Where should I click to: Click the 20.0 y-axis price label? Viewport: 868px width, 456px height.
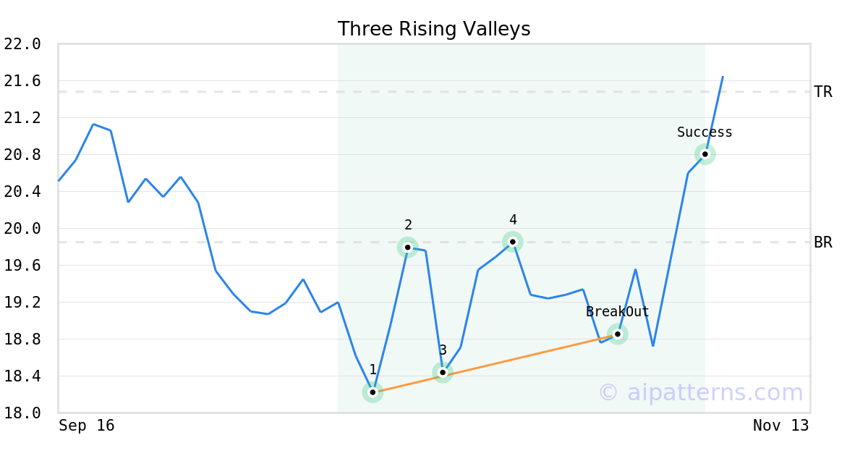(x=22, y=229)
